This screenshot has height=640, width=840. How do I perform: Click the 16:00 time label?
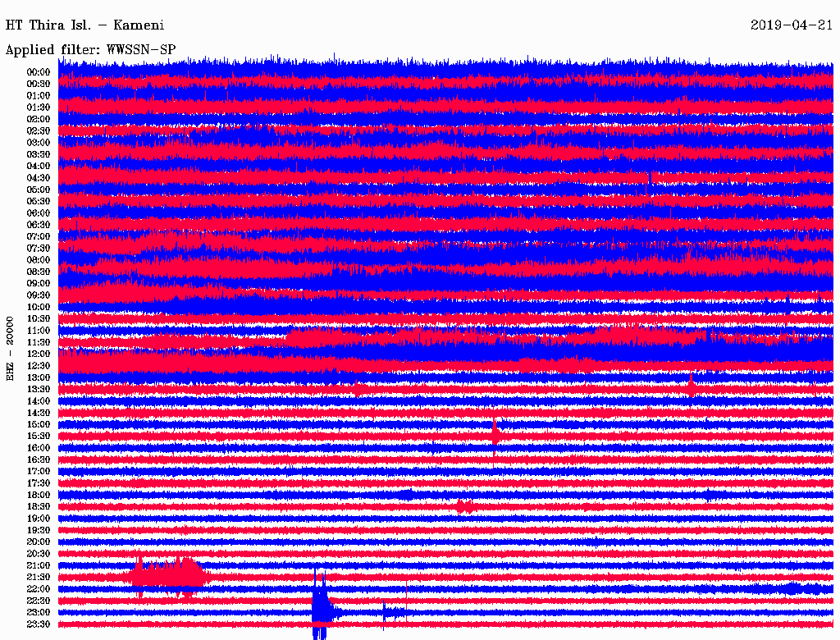coord(39,448)
